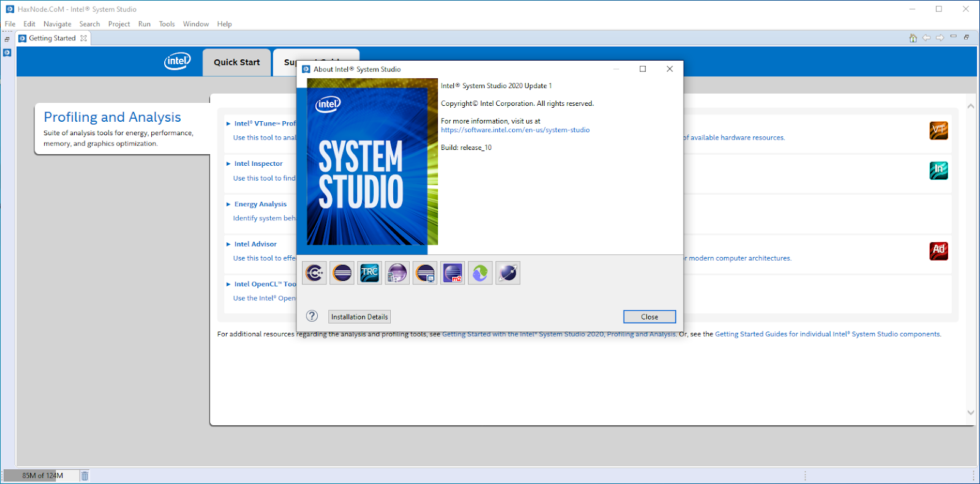Image resolution: width=980 pixels, height=484 pixels.
Task: Open help via question mark icon
Action: click(x=312, y=316)
